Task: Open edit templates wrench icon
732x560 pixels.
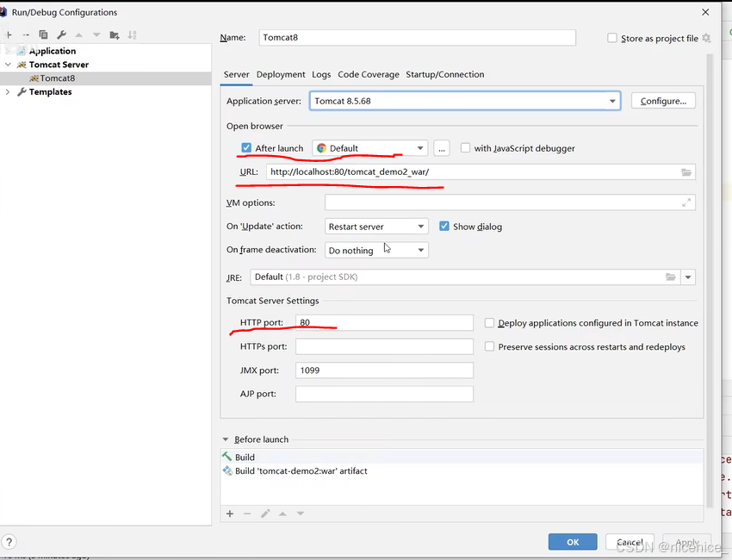Action: point(61,34)
